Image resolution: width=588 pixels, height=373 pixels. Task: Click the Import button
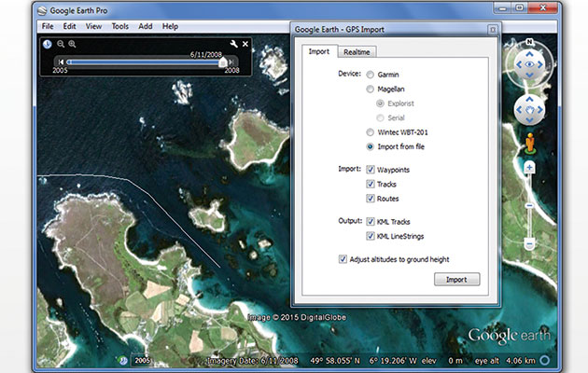tap(456, 280)
